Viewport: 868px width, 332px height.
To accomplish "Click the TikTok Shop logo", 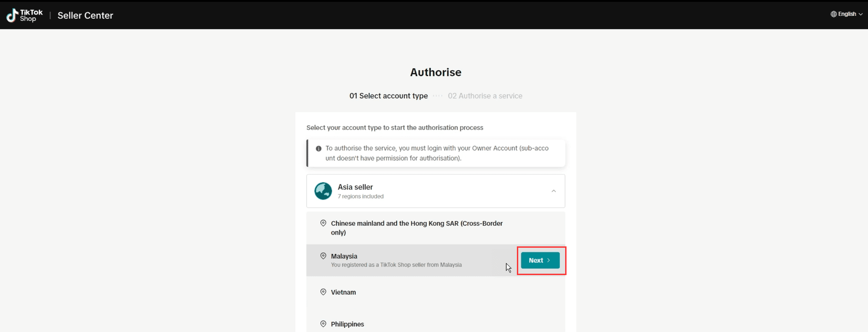I will coord(25,15).
